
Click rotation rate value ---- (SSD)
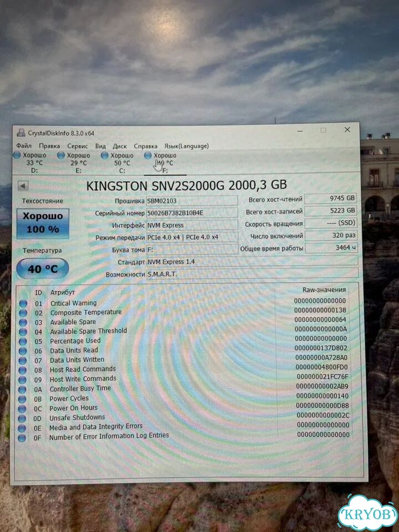coord(330,223)
